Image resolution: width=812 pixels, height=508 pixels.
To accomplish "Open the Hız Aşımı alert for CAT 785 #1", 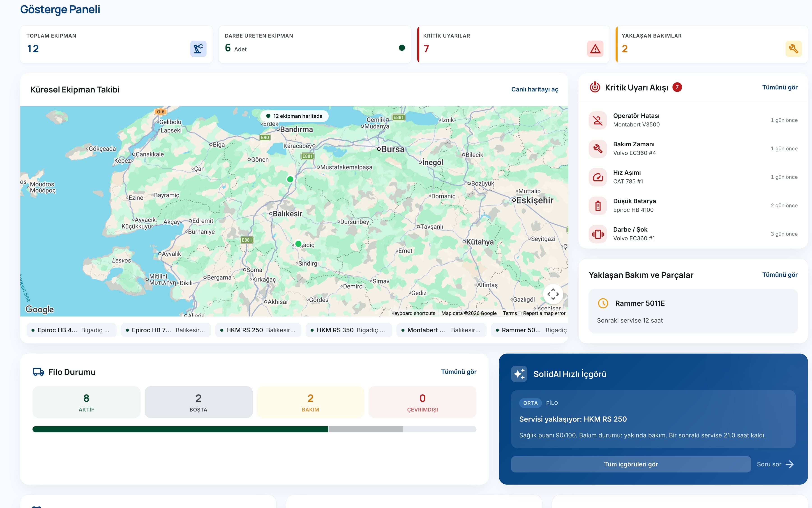I will (693, 177).
